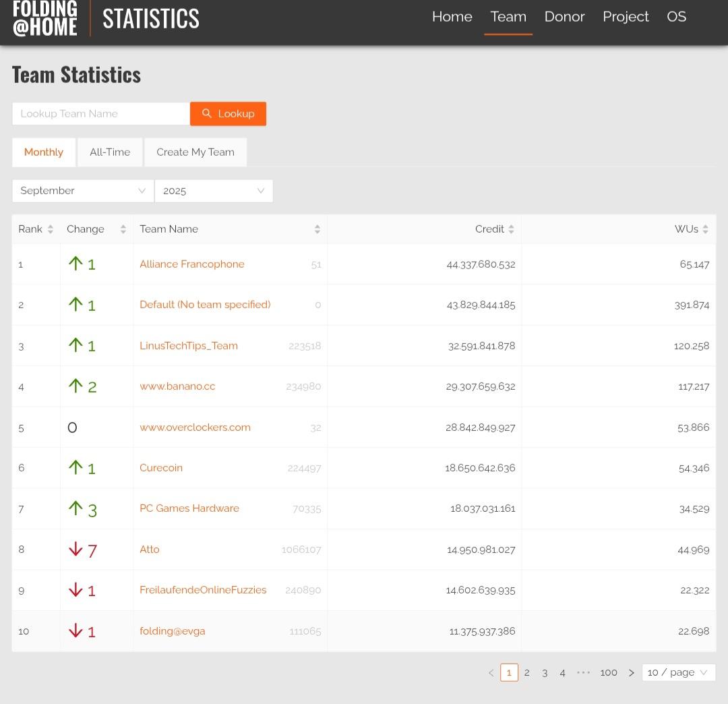Go to page 4
The image size is (728, 704).
coord(562,672)
